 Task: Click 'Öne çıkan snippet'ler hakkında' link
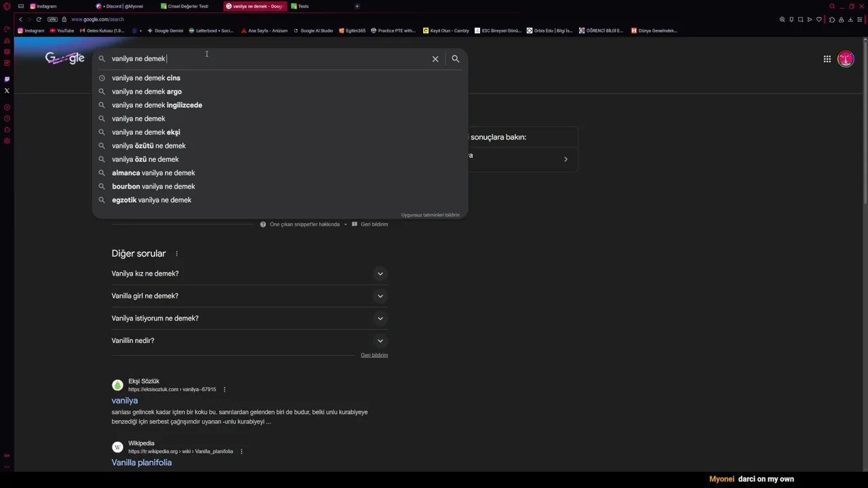pos(304,224)
